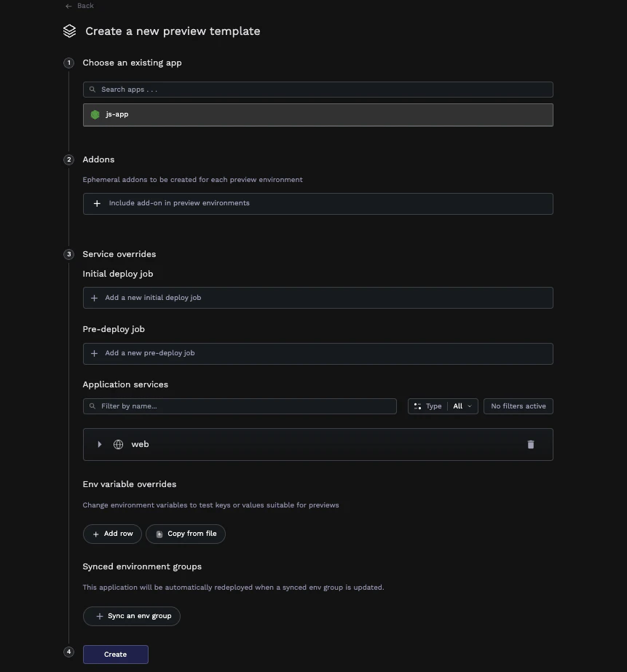Click Add row under Env variable overrides
The width and height of the screenshot is (627, 672).
[x=112, y=534]
